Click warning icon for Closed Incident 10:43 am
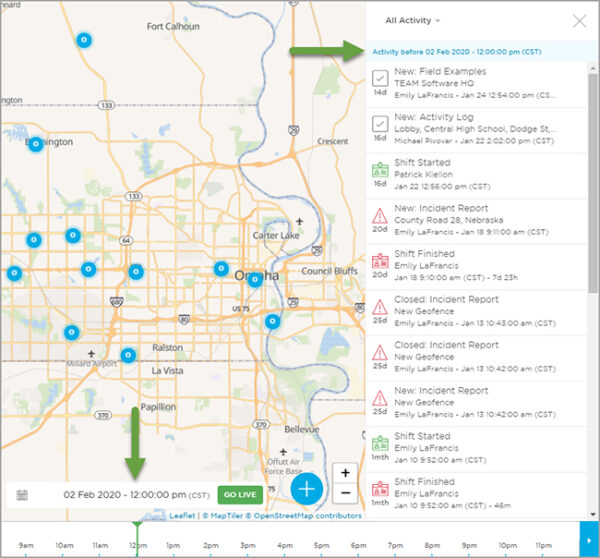Screen dimensions: 600x558 380,307
